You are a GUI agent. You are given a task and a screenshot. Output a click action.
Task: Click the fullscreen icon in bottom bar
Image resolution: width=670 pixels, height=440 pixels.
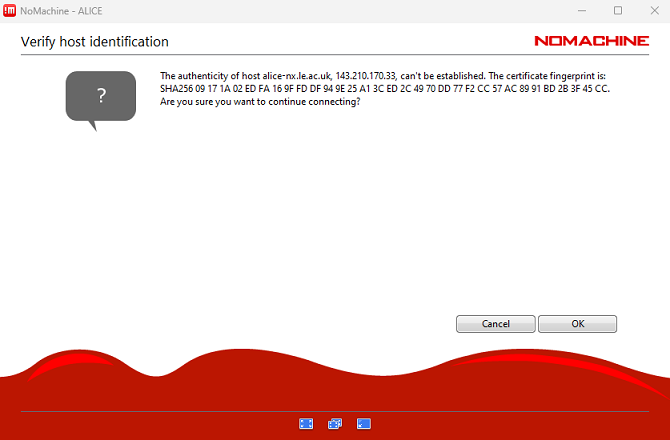(306, 423)
